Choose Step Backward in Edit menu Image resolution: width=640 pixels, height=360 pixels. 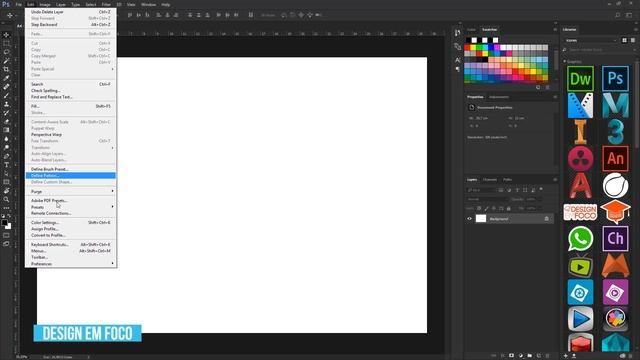(x=71, y=24)
